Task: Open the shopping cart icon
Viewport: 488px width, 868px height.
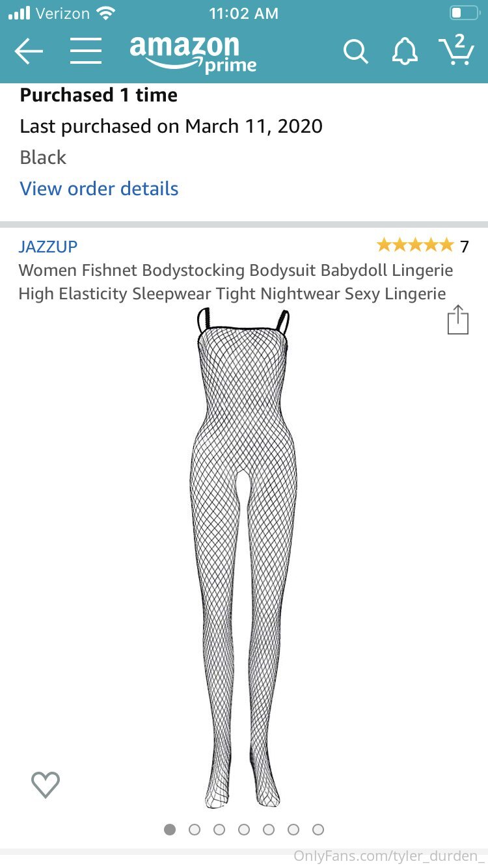Action: click(456, 50)
